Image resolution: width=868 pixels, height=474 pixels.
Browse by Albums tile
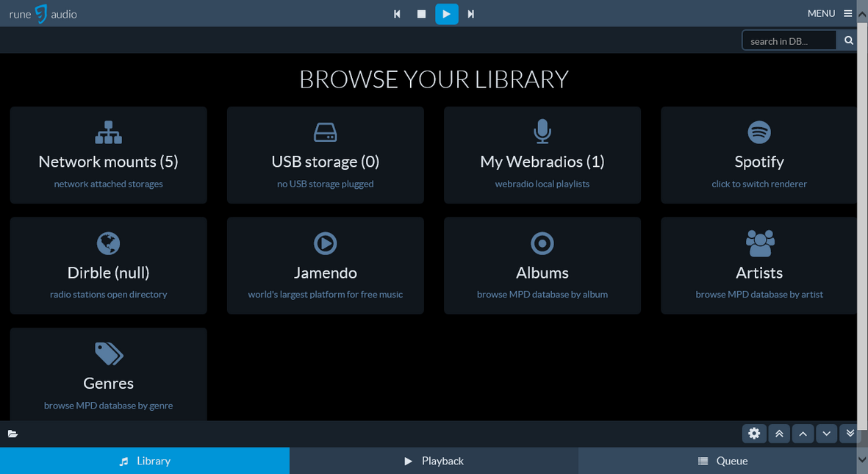pos(542,266)
